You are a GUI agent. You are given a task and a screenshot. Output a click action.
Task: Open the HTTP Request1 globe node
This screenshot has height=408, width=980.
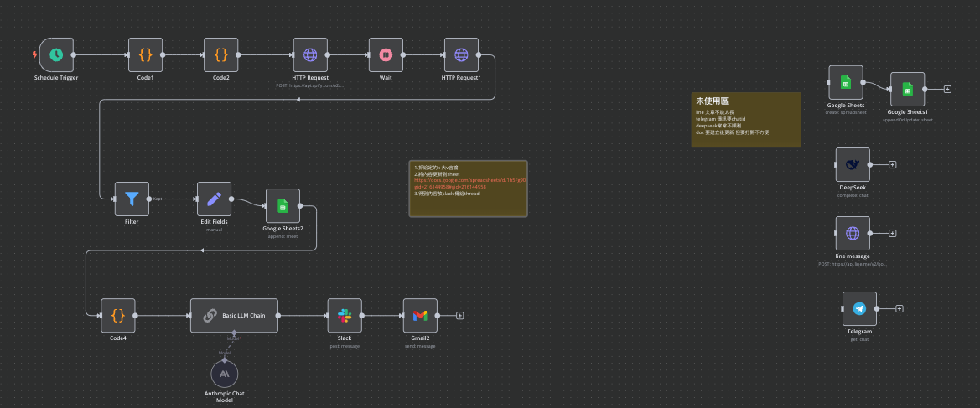(x=461, y=55)
